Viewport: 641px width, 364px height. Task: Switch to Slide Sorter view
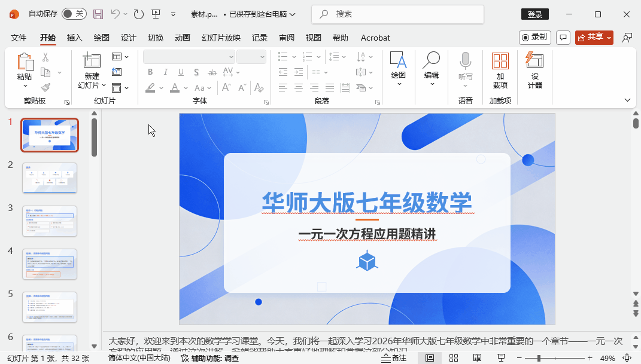point(453,358)
